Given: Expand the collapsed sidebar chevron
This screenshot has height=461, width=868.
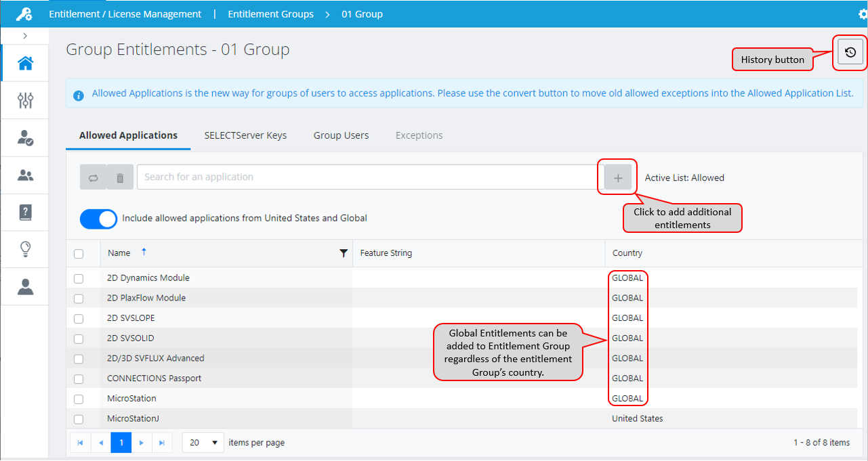Looking at the screenshot, I should [25, 36].
